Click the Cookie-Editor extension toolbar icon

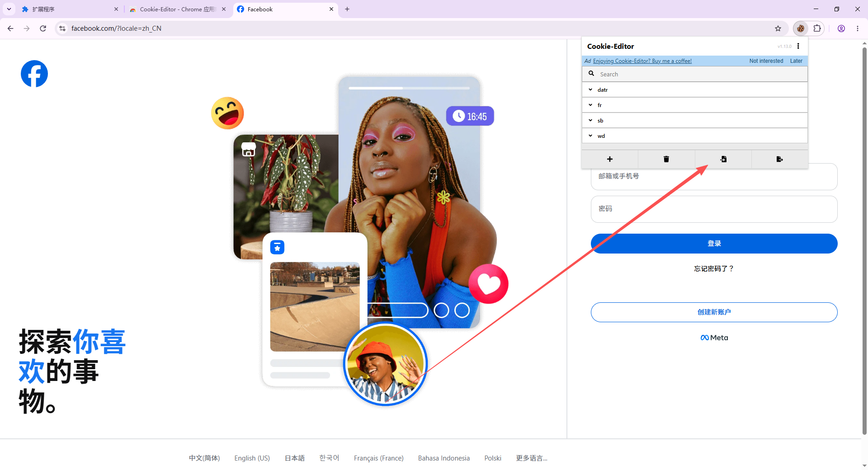point(801,28)
